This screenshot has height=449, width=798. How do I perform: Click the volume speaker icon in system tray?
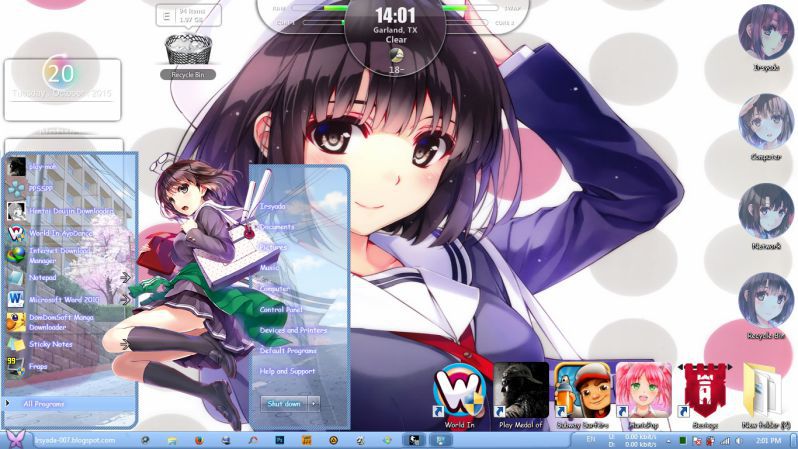point(739,440)
